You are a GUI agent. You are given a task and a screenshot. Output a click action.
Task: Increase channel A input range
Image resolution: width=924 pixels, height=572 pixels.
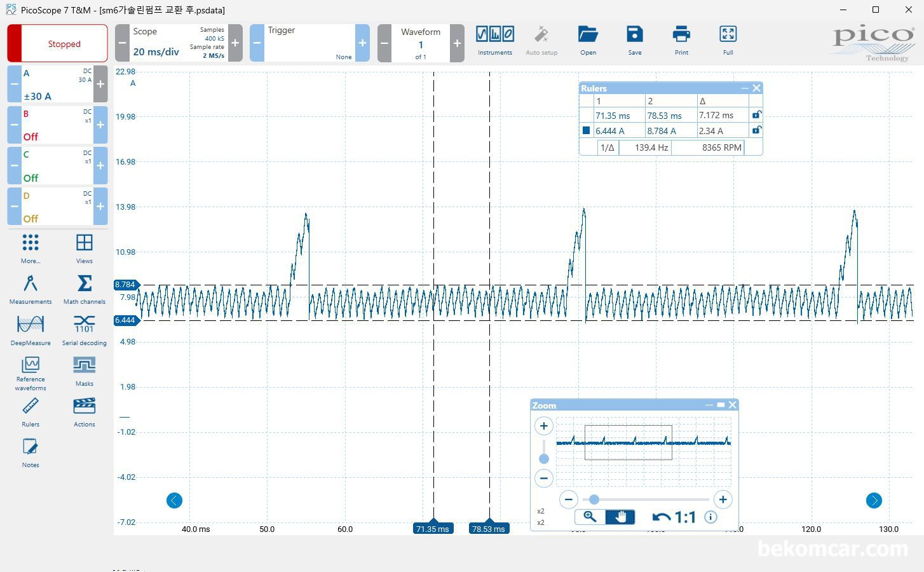[x=100, y=84]
